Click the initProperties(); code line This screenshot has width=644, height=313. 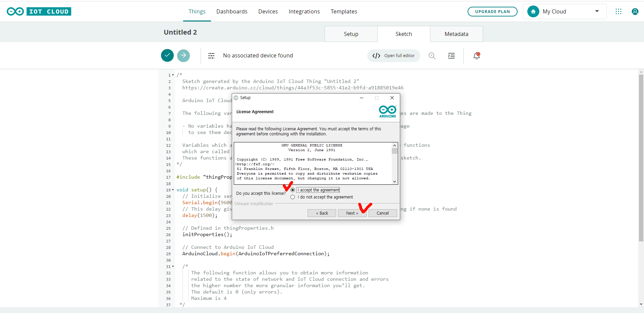coord(207,234)
